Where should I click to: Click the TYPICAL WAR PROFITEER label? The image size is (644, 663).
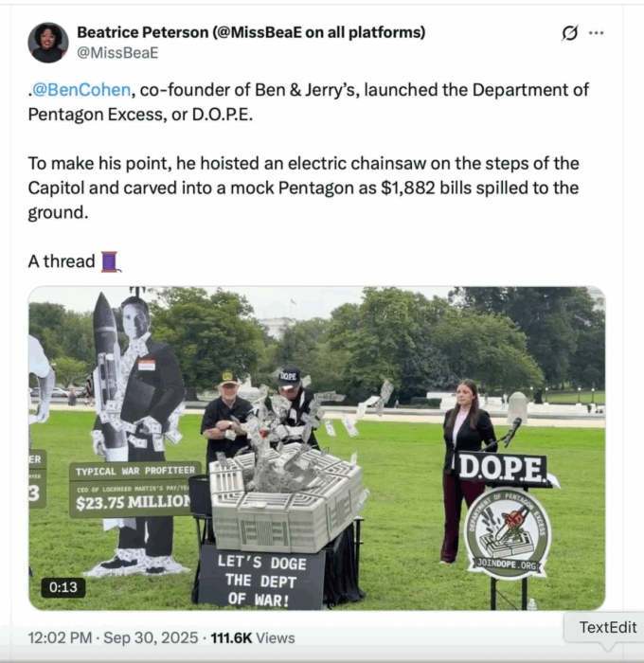[x=135, y=471]
